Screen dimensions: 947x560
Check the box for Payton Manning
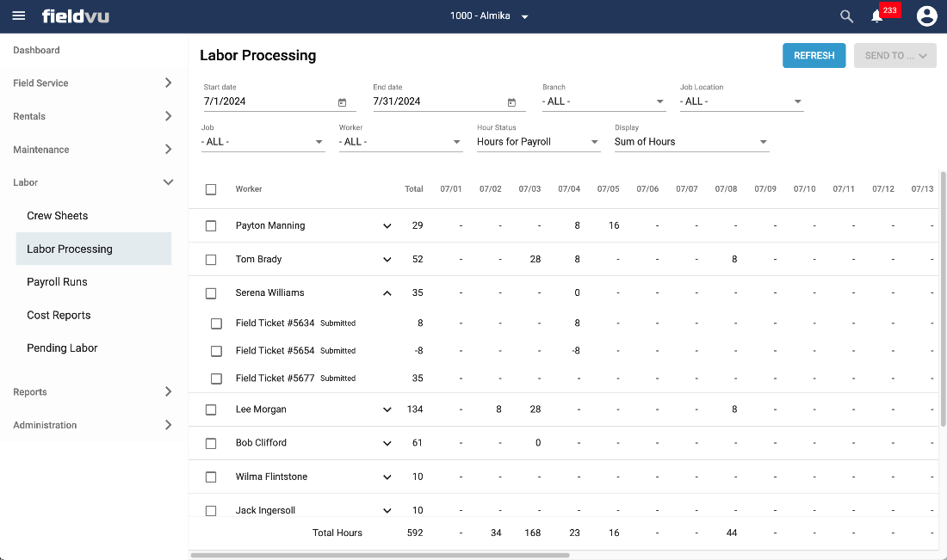[211, 226]
